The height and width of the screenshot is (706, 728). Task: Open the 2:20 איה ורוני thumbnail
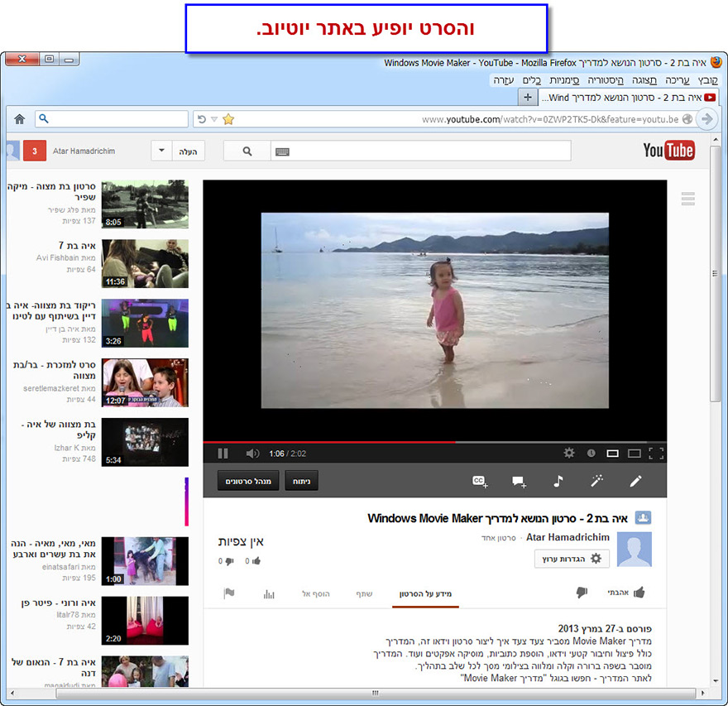pos(145,620)
